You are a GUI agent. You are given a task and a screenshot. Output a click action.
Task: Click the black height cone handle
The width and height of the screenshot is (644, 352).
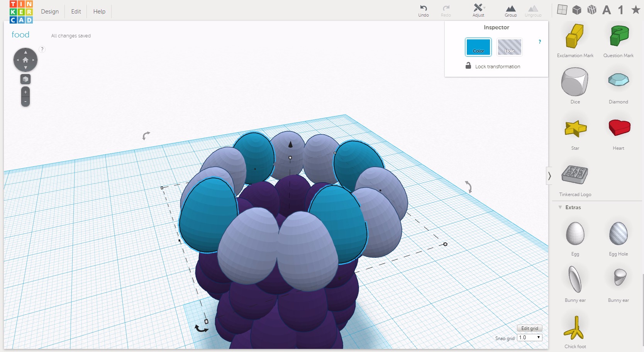click(x=290, y=144)
